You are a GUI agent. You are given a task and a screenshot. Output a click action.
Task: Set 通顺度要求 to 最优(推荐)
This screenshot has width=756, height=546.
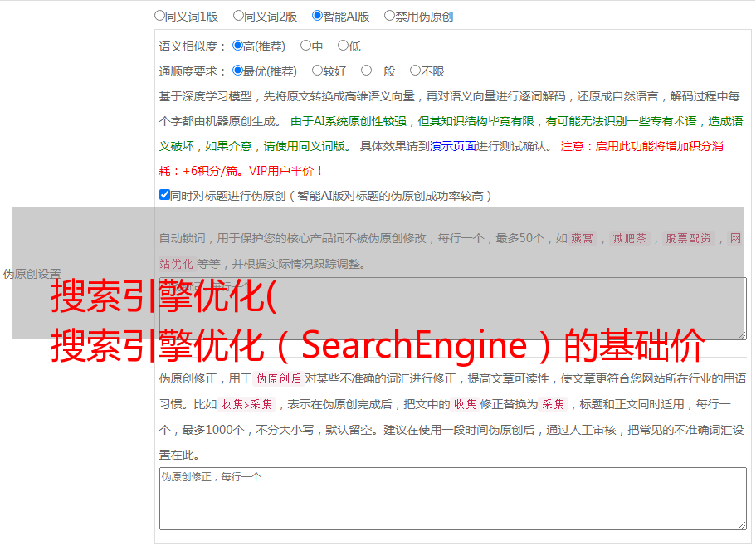tap(238, 71)
